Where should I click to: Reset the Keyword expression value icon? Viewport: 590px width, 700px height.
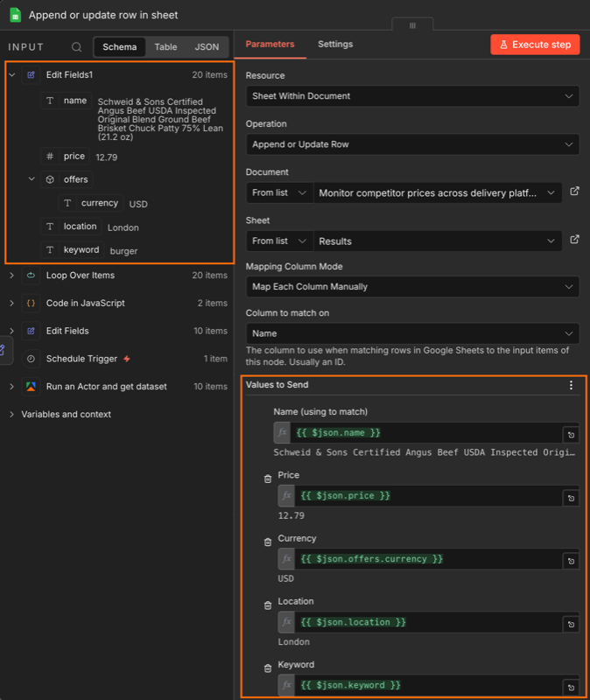571,688
